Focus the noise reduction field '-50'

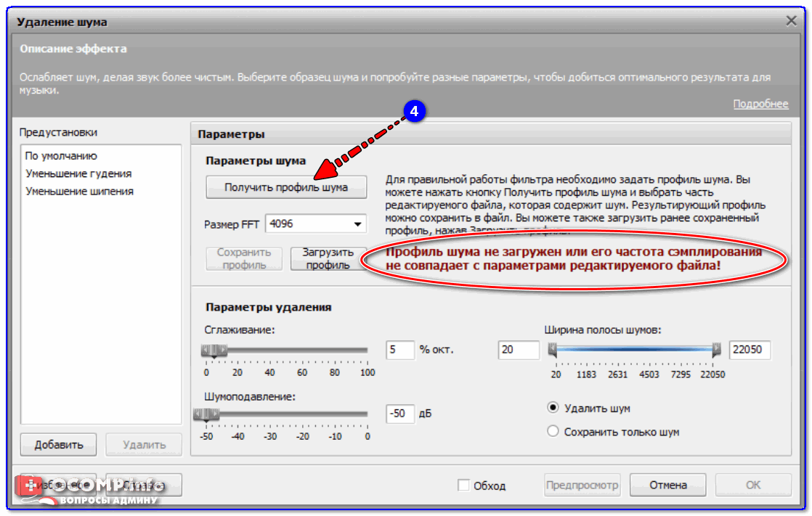[399, 414]
